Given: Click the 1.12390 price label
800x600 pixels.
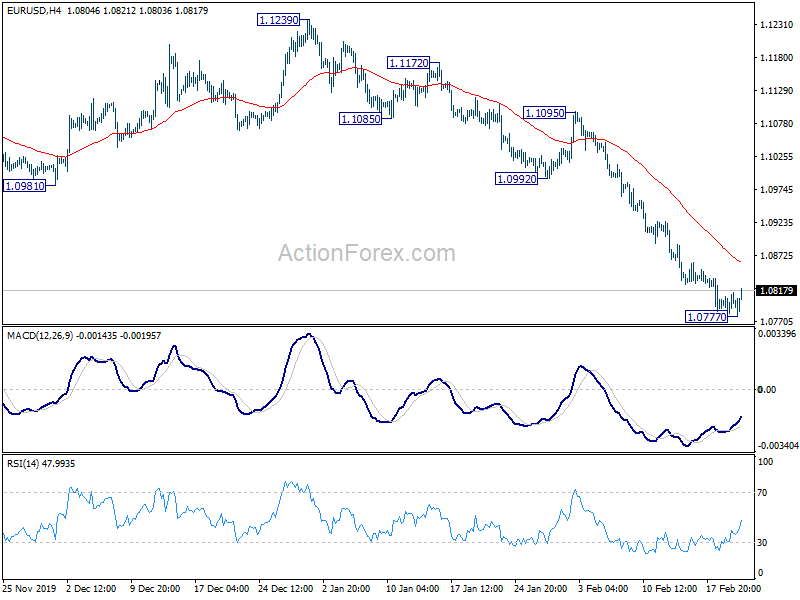Looking at the screenshot, I should [x=278, y=20].
